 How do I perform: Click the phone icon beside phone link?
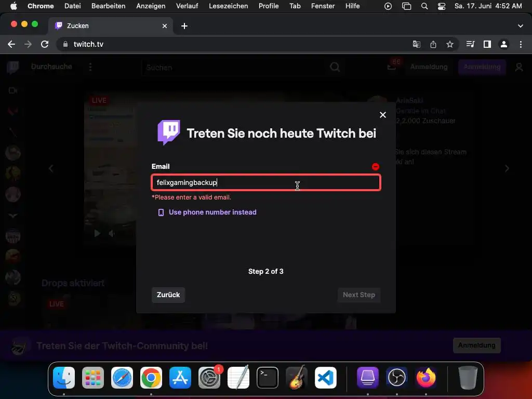pyautogui.click(x=161, y=212)
